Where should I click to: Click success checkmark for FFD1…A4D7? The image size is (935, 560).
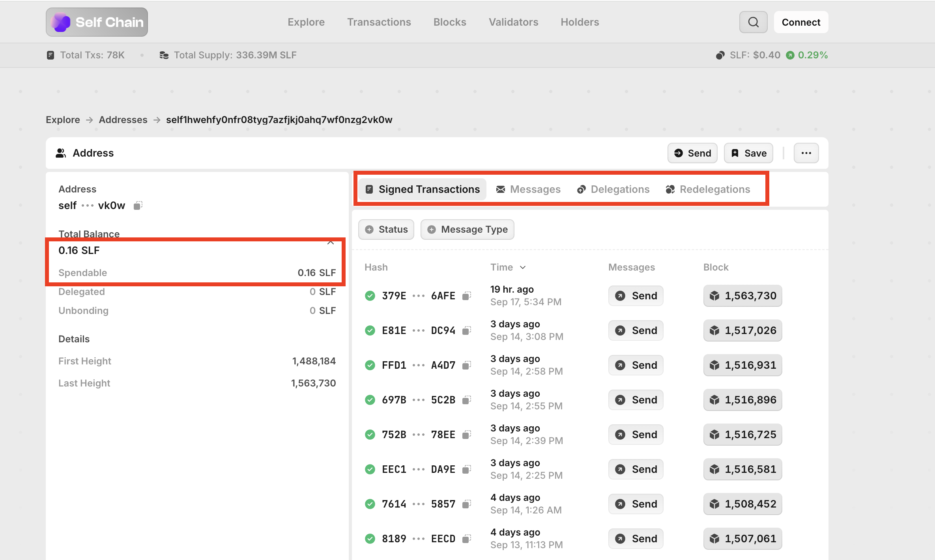coord(370,365)
